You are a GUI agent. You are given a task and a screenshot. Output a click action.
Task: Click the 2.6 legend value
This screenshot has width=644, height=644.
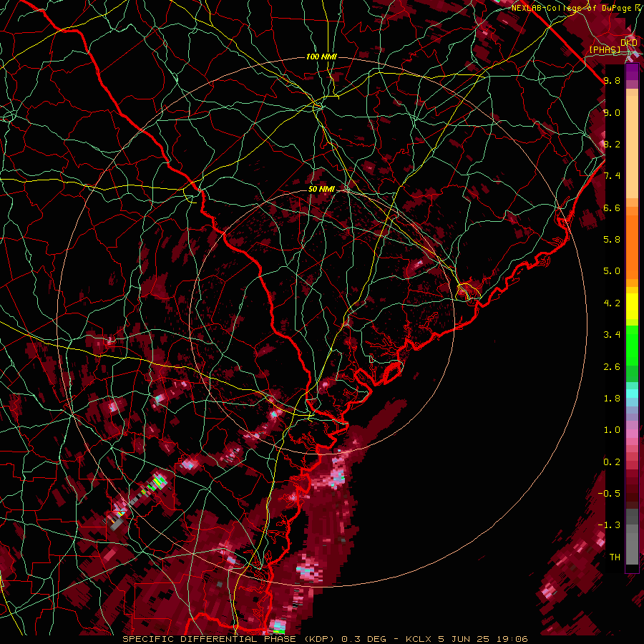tap(612, 367)
